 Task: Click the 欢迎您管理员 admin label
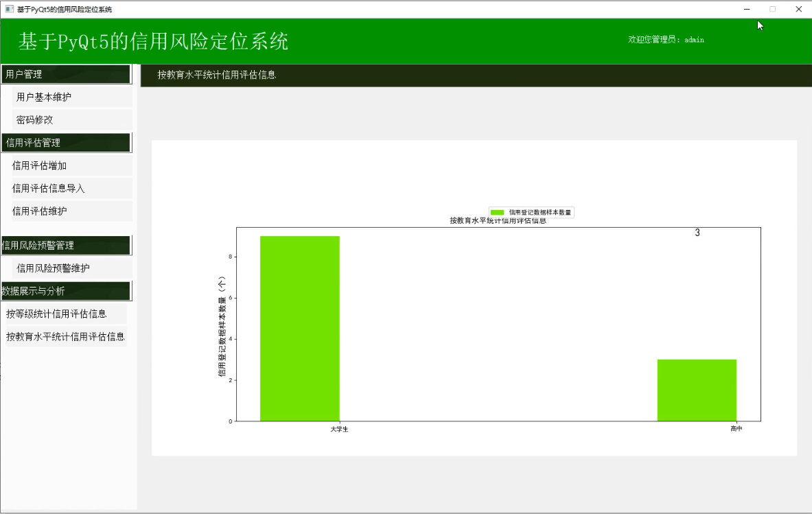666,40
